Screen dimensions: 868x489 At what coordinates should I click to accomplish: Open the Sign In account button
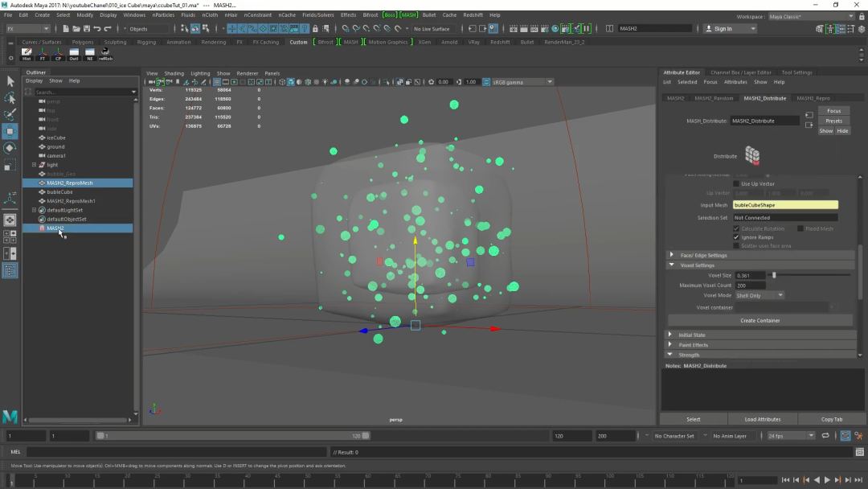coord(730,29)
